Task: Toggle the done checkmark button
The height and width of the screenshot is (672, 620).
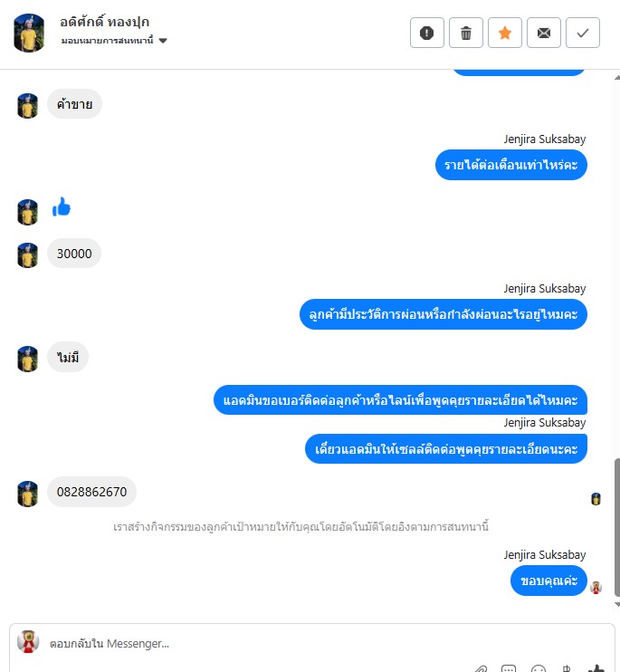Action: point(583,33)
